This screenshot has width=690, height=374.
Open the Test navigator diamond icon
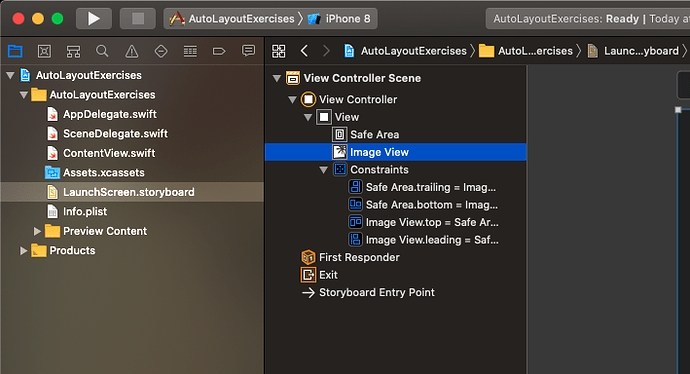(161, 51)
